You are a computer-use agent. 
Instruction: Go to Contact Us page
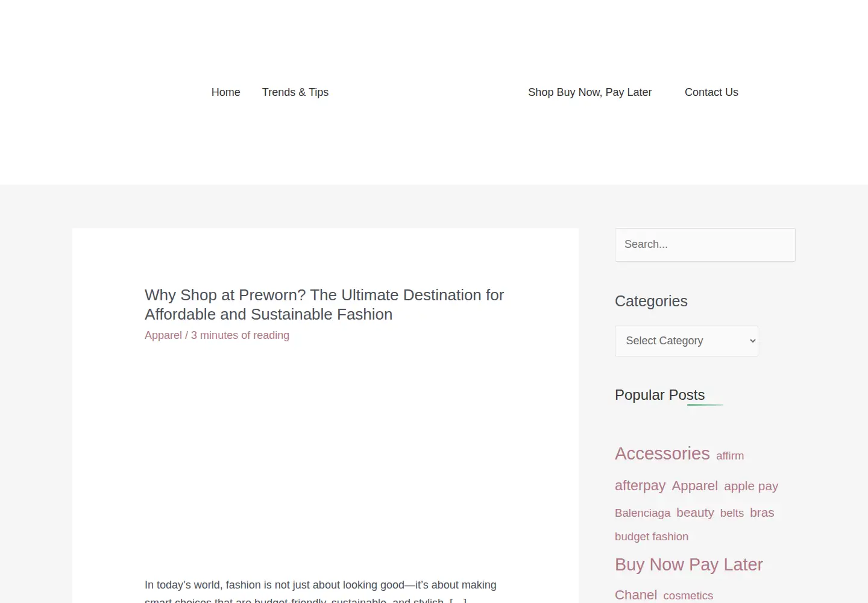click(x=711, y=92)
